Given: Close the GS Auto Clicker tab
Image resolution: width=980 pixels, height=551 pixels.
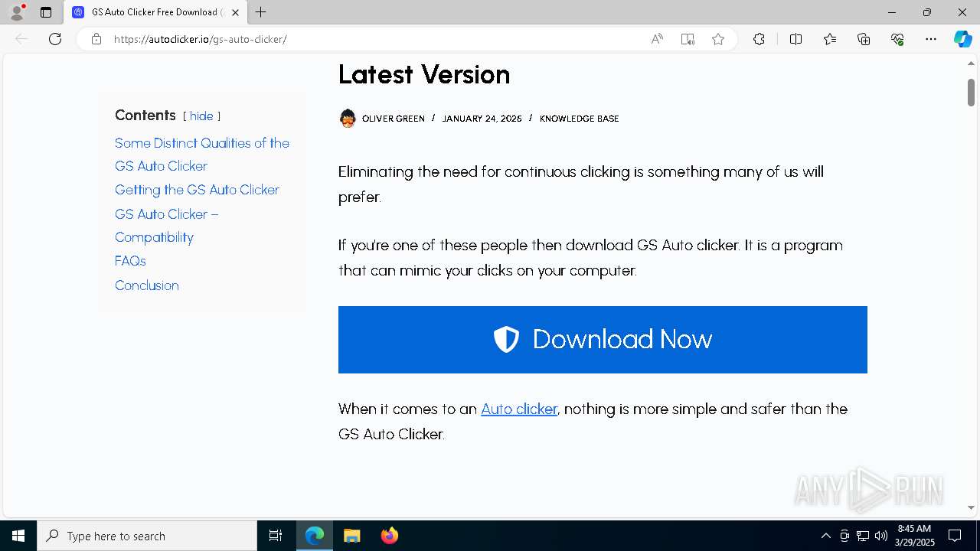Looking at the screenshot, I should coord(235,12).
